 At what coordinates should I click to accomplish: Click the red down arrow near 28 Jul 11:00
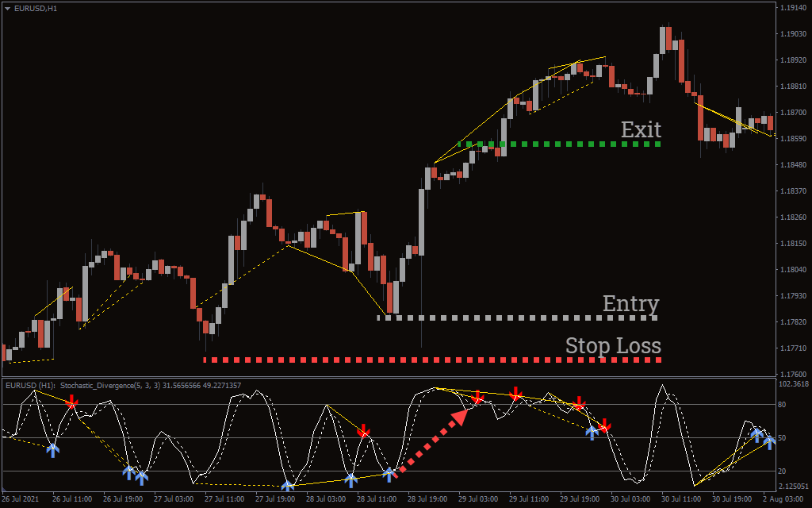pos(363,431)
